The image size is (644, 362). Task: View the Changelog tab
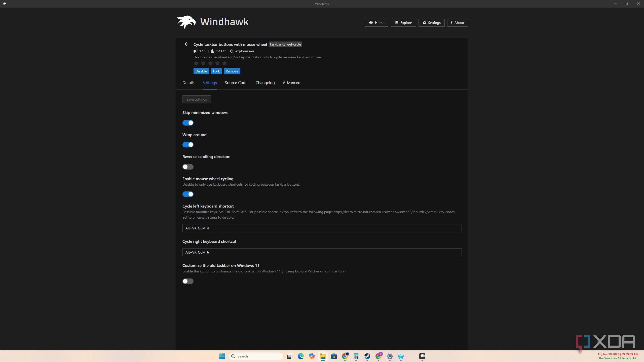[x=265, y=83]
